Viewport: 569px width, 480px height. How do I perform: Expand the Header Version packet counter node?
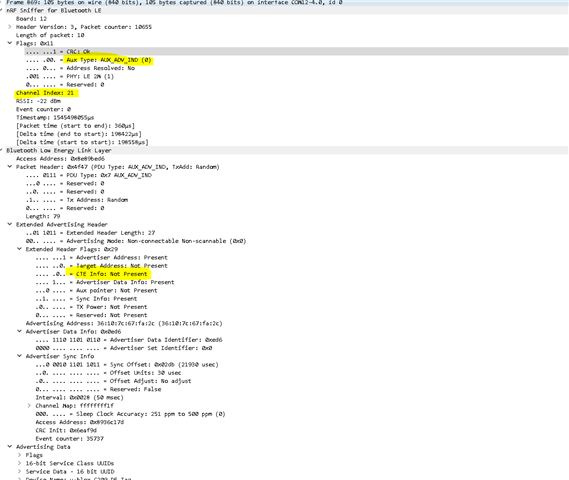coord(10,27)
